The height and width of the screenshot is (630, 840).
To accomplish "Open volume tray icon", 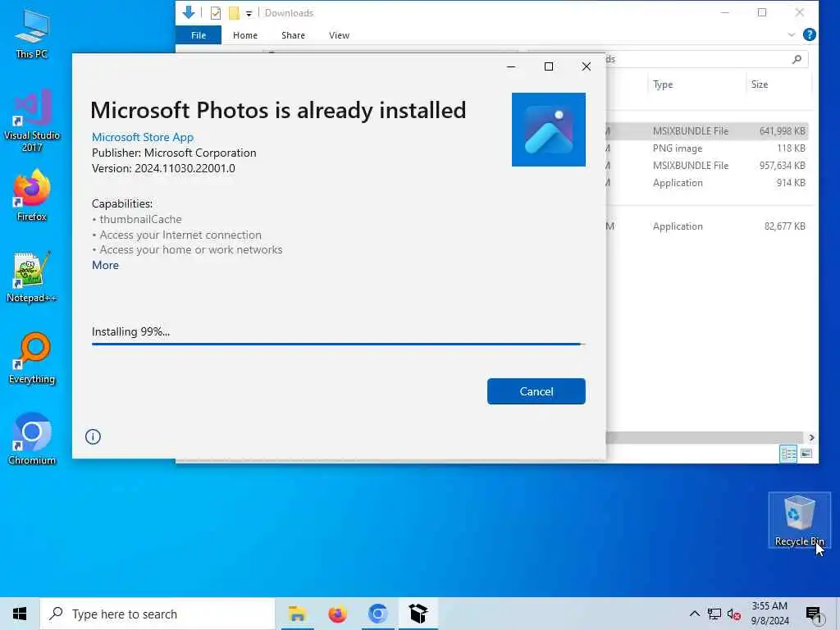I will pos(734,614).
